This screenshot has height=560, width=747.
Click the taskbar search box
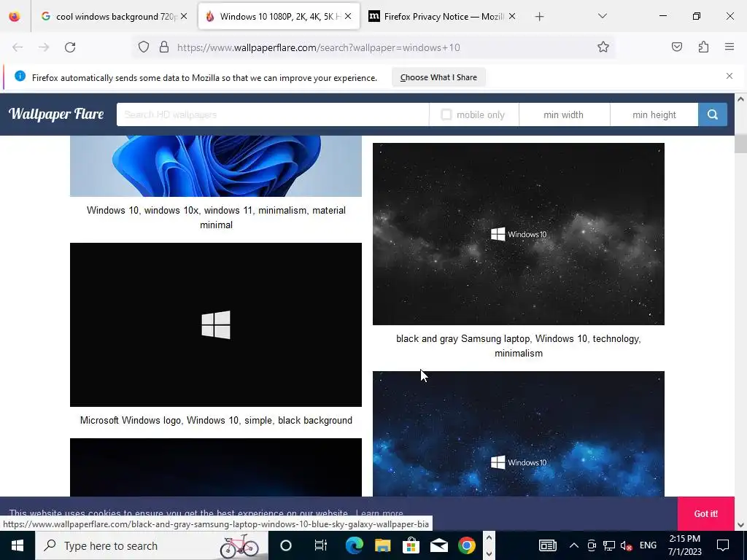tap(152, 545)
